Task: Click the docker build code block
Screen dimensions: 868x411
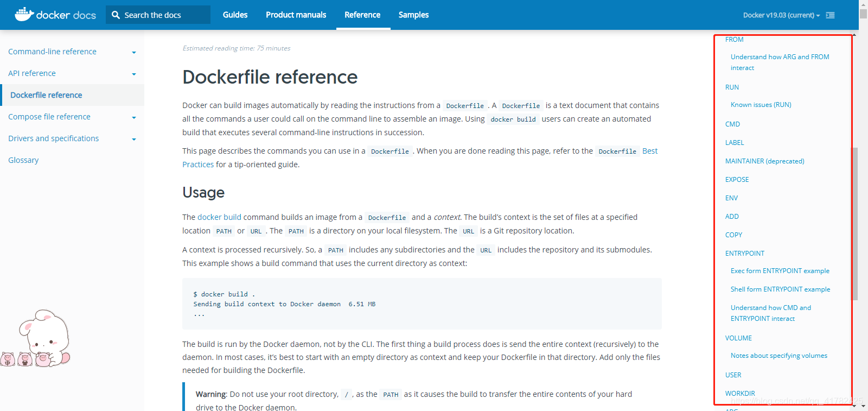Action: coord(422,304)
